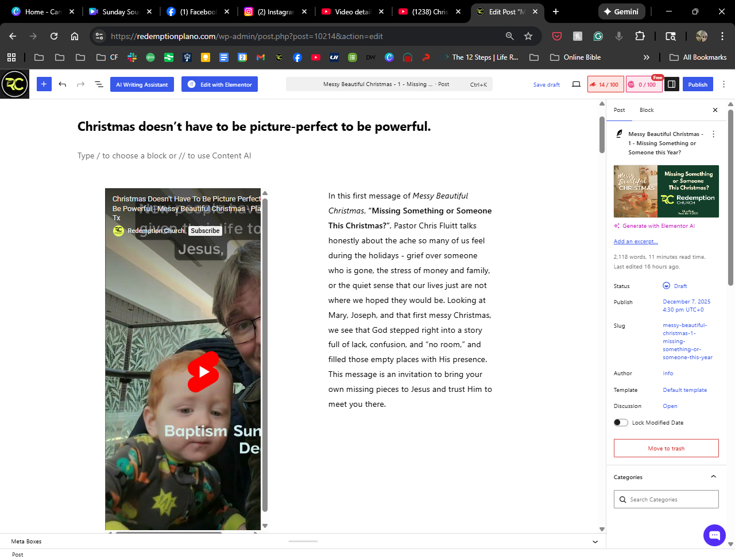Switch to the Block tab
This screenshot has width=735, height=560.
(647, 110)
